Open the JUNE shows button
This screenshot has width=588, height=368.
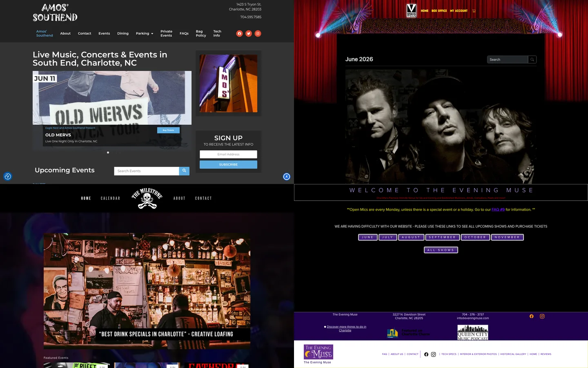pos(368,237)
